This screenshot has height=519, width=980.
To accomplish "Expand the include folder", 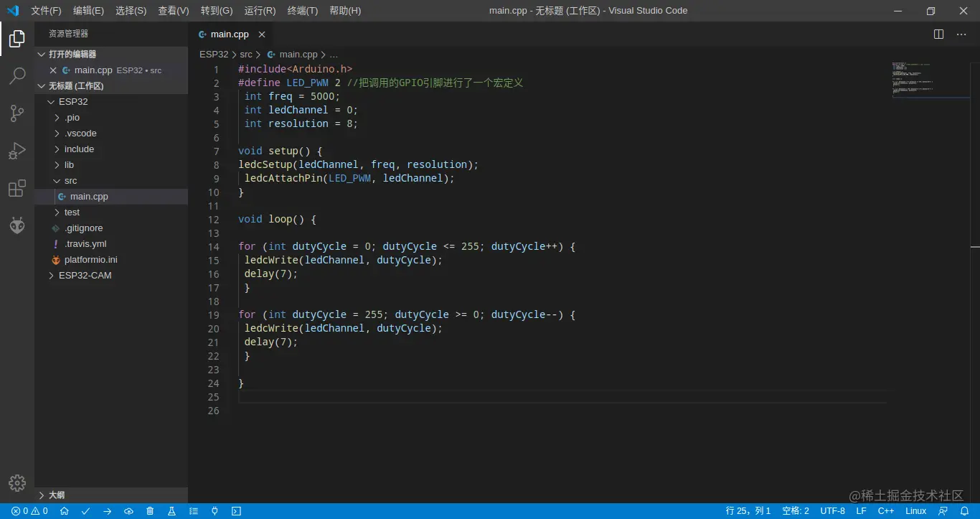I will 57,149.
